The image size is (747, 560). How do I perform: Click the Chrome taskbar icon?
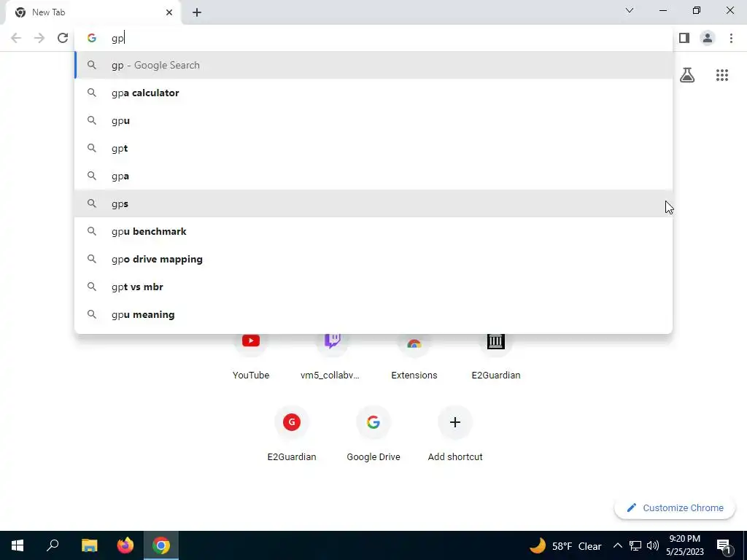click(x=161, y=545)
